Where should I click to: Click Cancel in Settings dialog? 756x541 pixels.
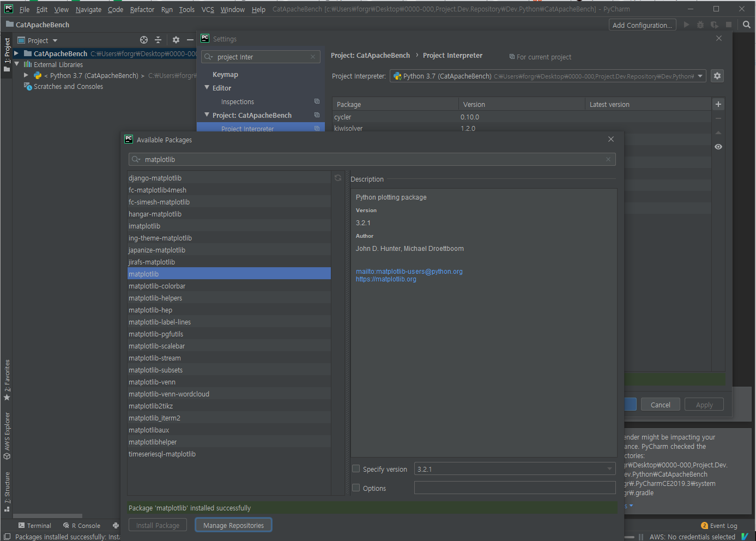coord(660,405)
